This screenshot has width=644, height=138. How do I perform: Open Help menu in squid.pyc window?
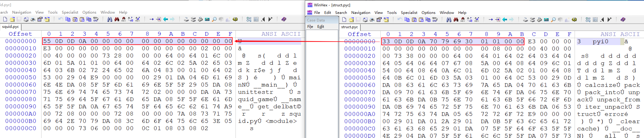point(123,12)
